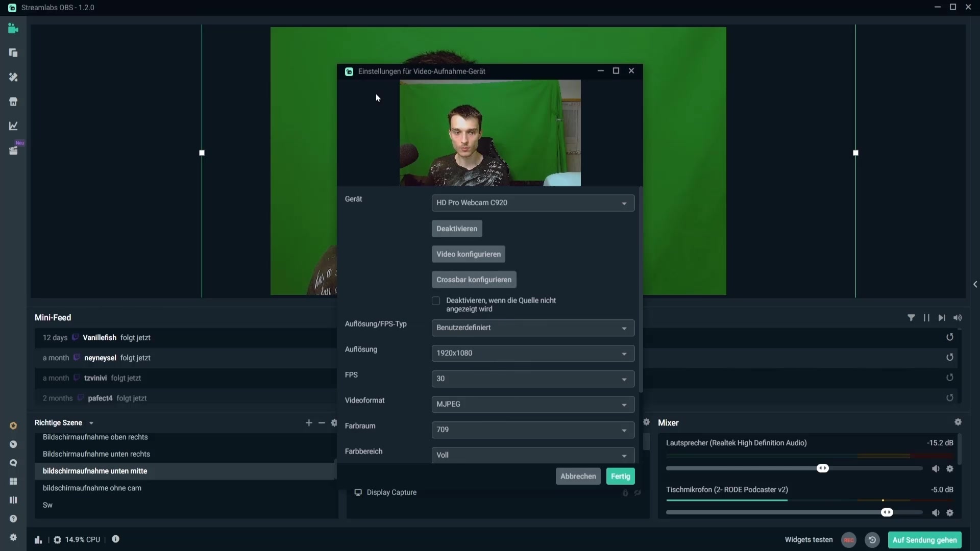Enable 'Deaktivieren, wenn die Quelle nicht angezeigt wird' checkbox
Screen dimensions: 980x551
point(436,301)
